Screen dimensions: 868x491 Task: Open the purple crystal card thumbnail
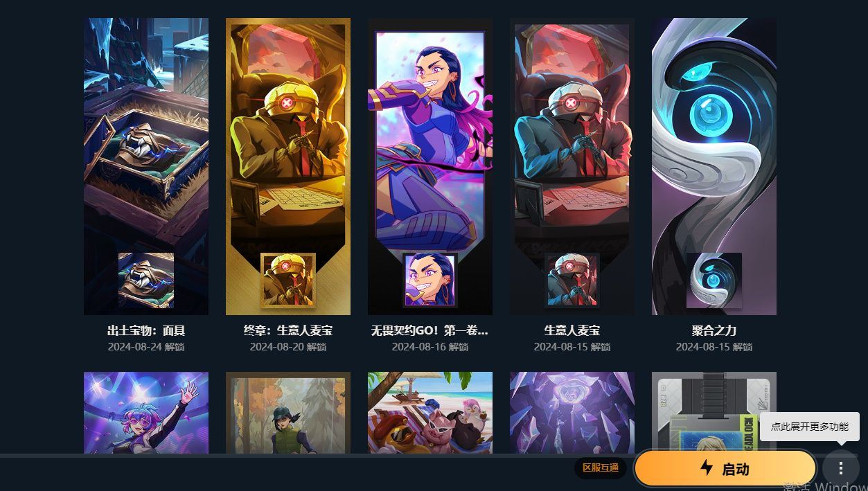click(x=572, y=413)
